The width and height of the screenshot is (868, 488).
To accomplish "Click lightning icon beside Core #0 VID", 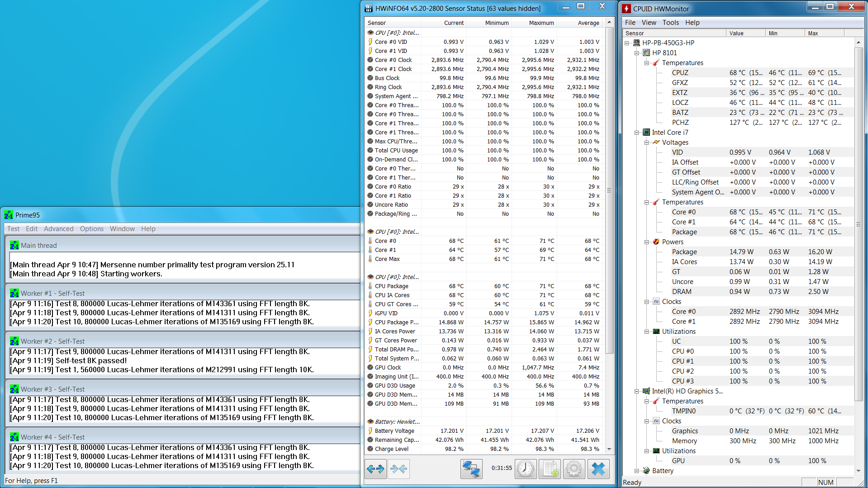I will point(370,42).
